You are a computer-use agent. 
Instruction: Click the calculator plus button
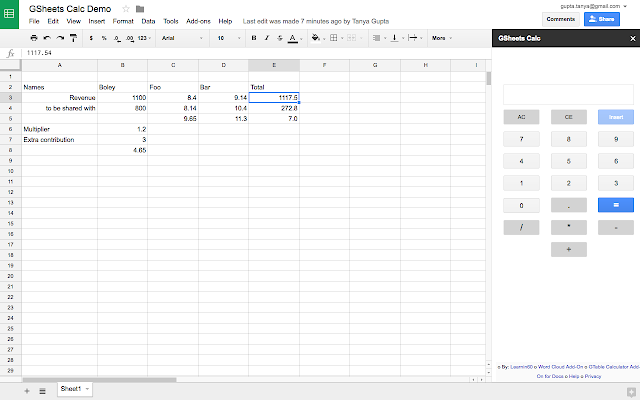pyautogui.click(x=569, y=249)
